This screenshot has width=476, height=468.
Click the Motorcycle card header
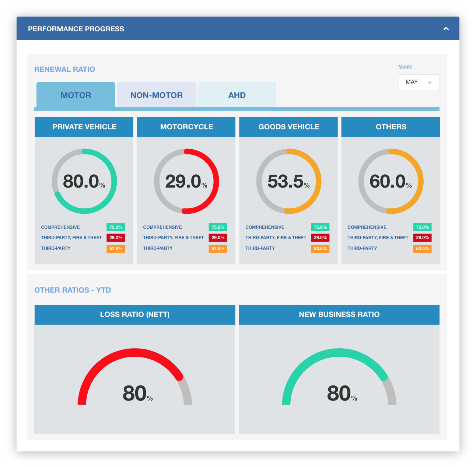tap(186, 127)
